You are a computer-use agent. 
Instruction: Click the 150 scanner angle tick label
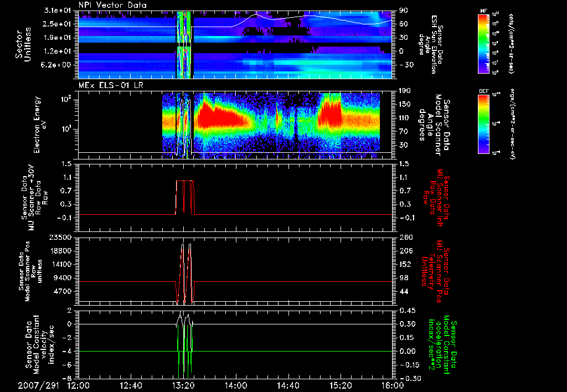[x=405, y=104]
